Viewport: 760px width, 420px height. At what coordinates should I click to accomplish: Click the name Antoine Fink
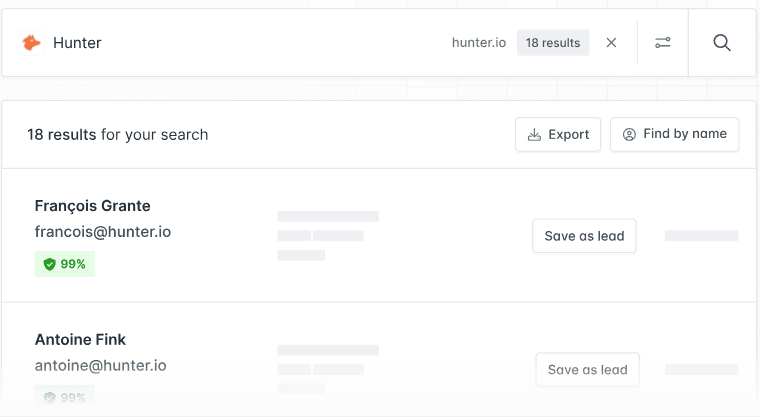pos(80,340)
